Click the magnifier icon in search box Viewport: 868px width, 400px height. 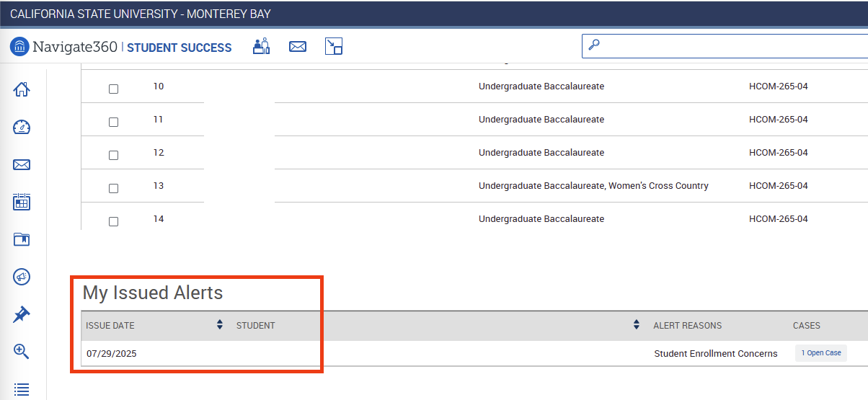coord(594,45)
